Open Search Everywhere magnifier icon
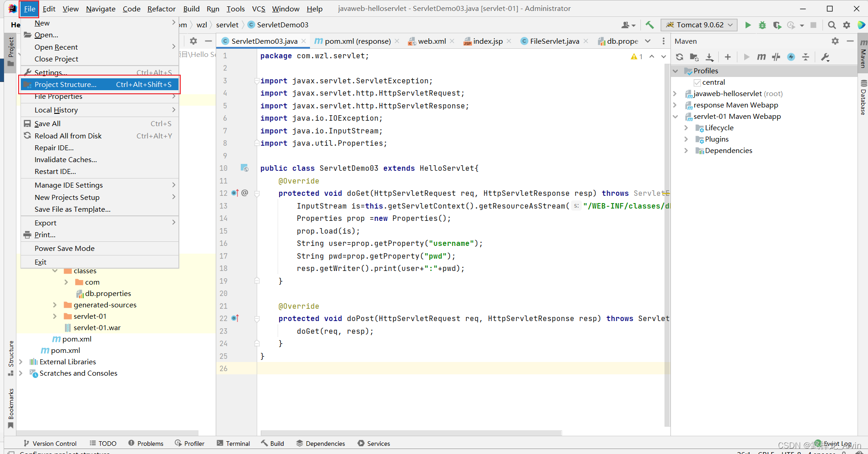Viewport: 868px width, 454px height. click(x=832, y=25)
